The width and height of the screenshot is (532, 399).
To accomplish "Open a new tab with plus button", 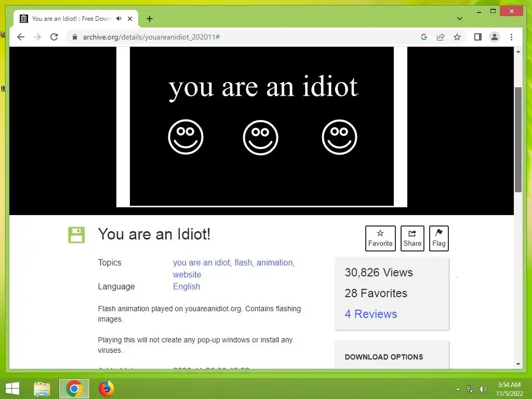I will pos(150,19).
